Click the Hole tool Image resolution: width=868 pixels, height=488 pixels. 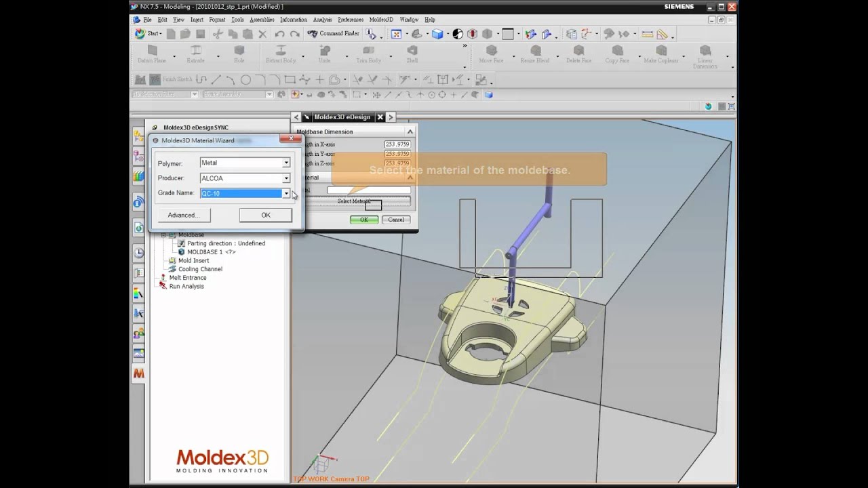pos(239,54)
